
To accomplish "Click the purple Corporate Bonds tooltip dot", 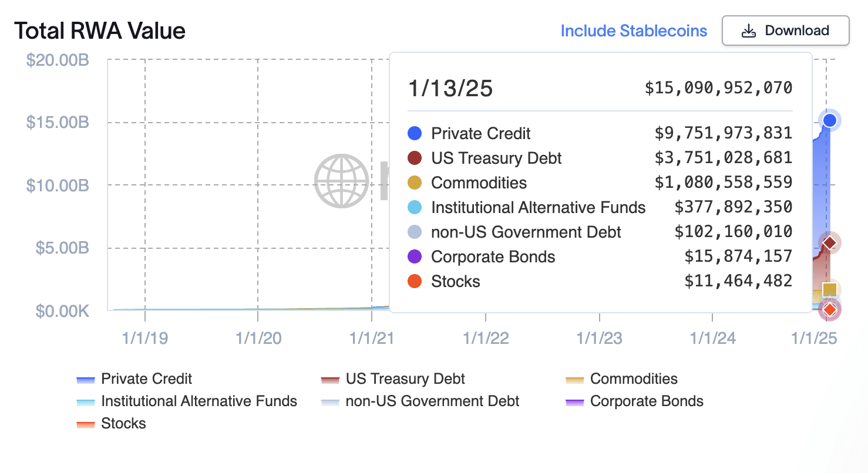I will pyautogui.click(x=415, y=256).
